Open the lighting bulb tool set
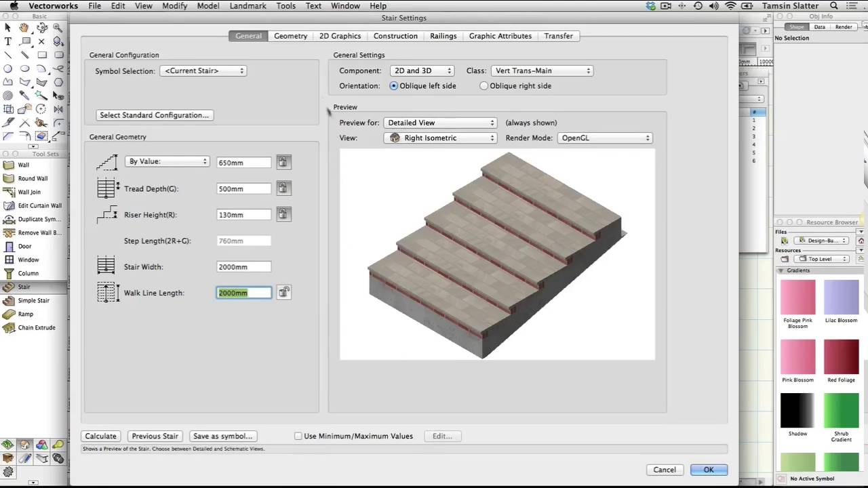The image size is (868, 488). tap(58, 445)
